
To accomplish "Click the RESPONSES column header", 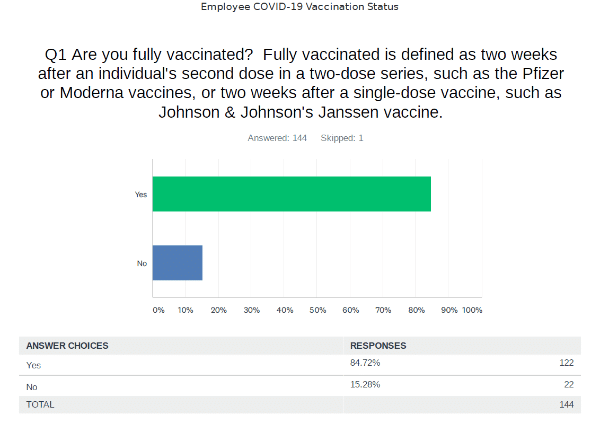I will (x=378, y=346).
